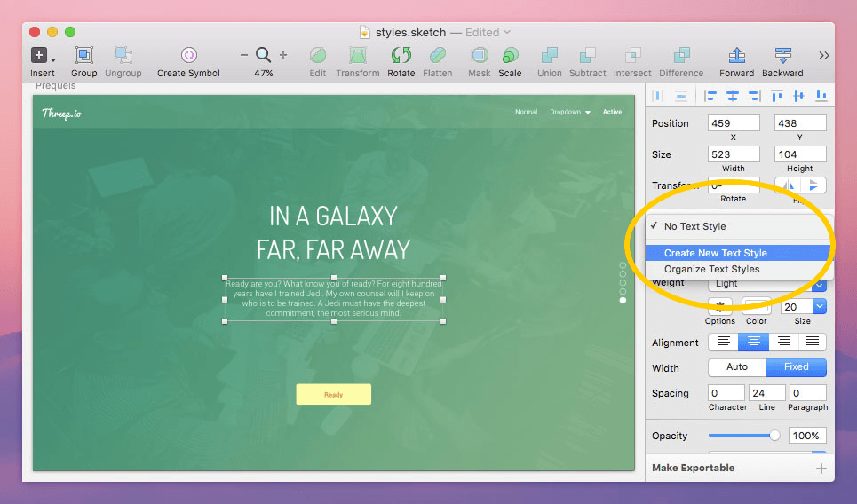
Task: Open the Weight dropdown showing Light
Action: click(766, 284)
